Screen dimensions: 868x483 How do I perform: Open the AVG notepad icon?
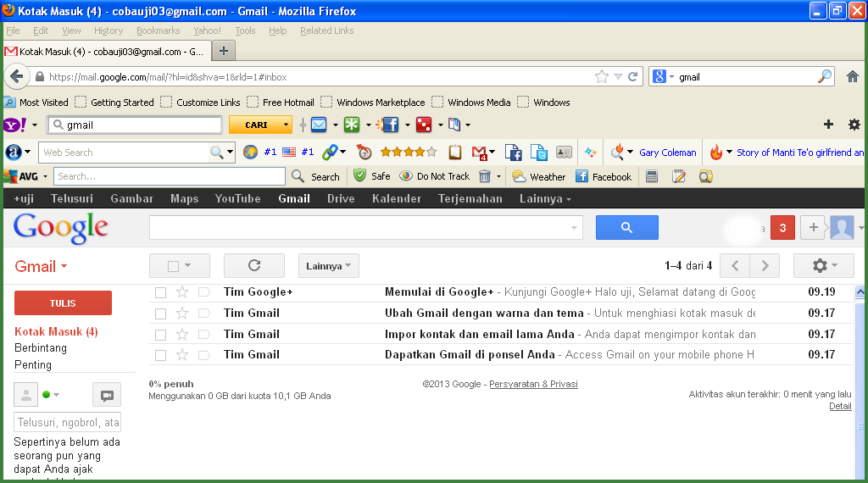(x=679, y=176)
